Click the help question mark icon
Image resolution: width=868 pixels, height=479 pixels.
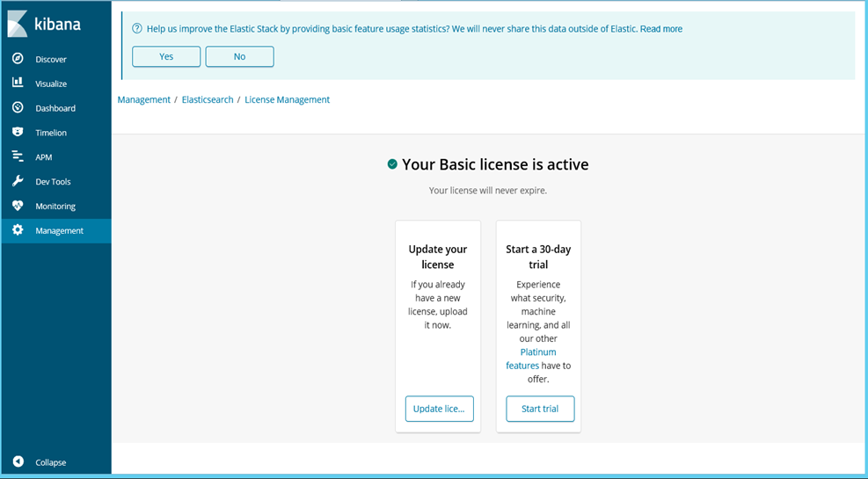pos(137,28)
